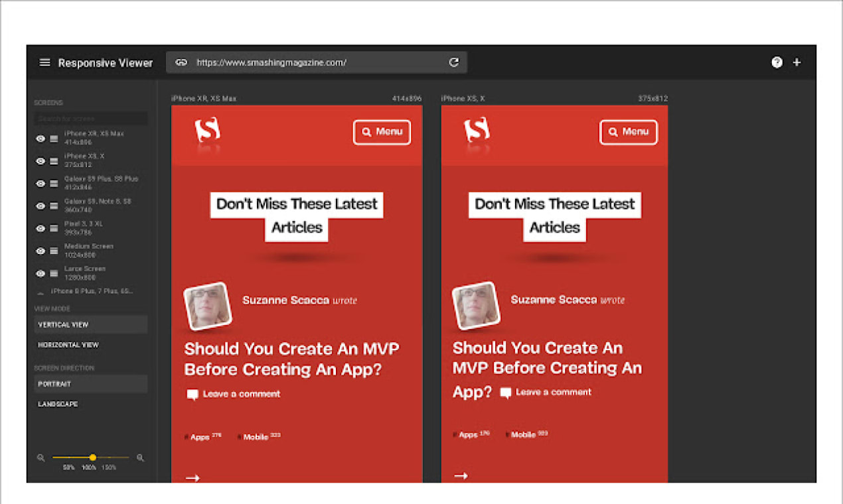Click Leave a comment in iPhone XS preview

[x=545, y=392]
